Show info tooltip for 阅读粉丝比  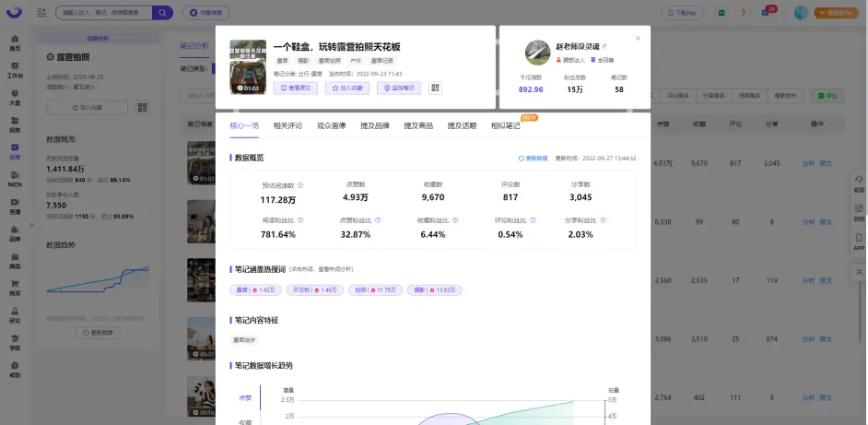(x=300, y=220)
